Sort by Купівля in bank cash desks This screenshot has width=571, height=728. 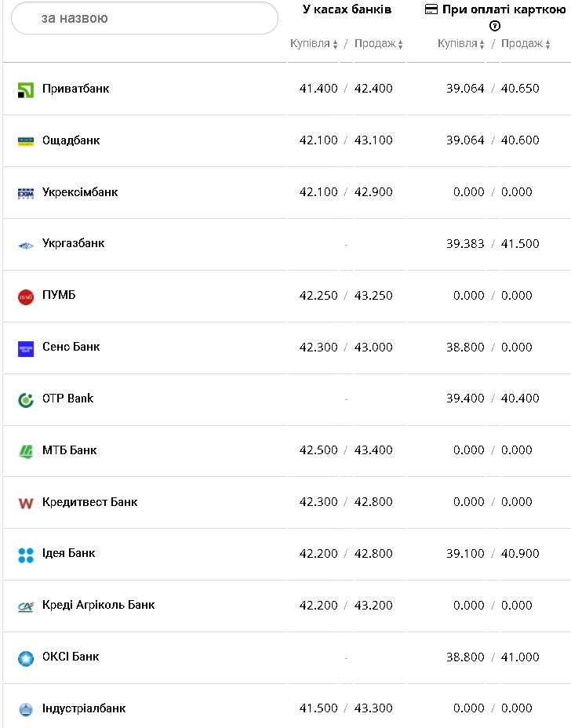tap(314, 44)
